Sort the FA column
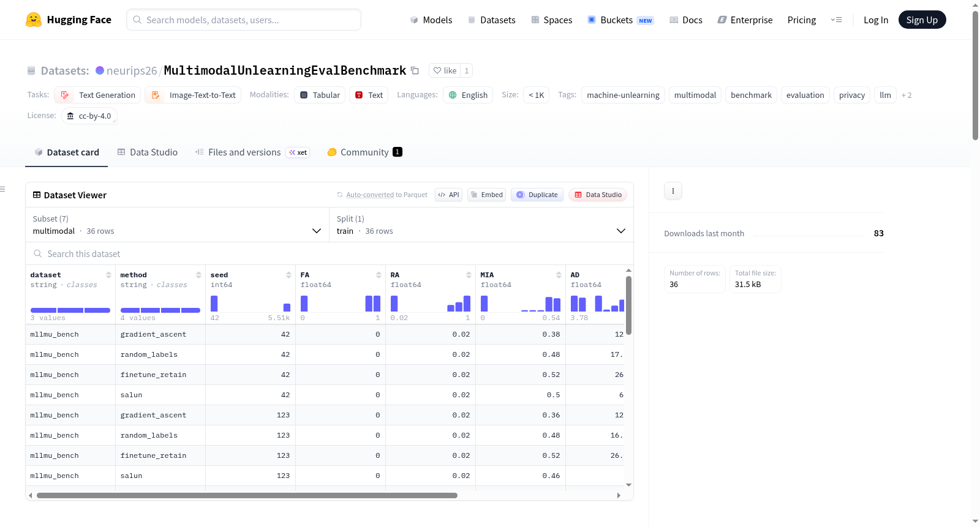Viewport: 980px width, 527px height. tap(379, 275)
